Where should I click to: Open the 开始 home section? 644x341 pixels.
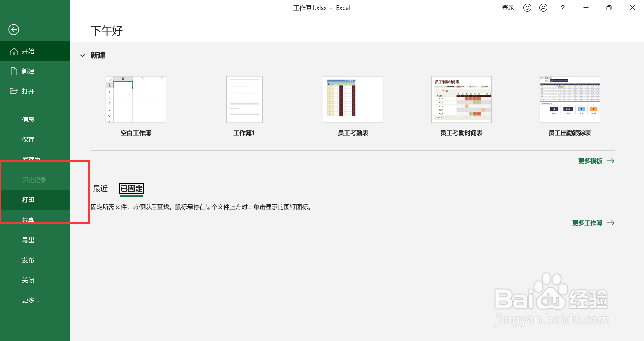[x=28, y=51]
